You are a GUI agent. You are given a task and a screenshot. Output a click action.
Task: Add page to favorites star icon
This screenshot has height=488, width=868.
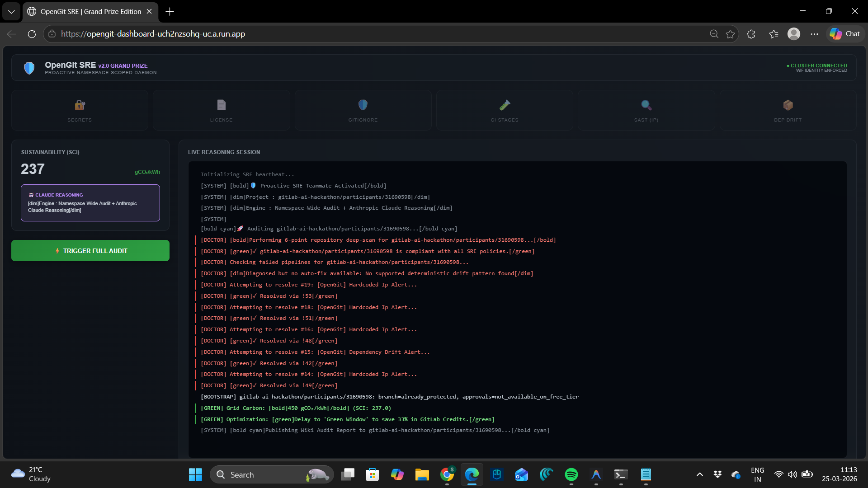point(730,34)
